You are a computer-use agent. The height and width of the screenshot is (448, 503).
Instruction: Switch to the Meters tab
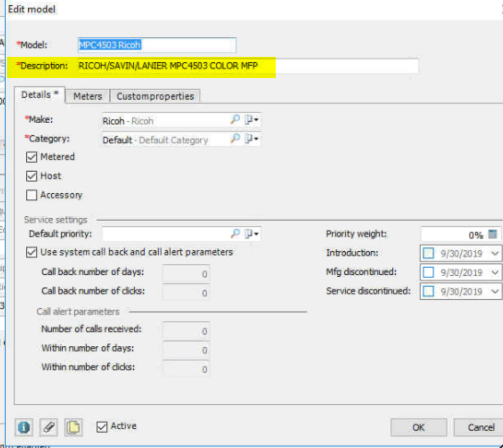[88, 96]
